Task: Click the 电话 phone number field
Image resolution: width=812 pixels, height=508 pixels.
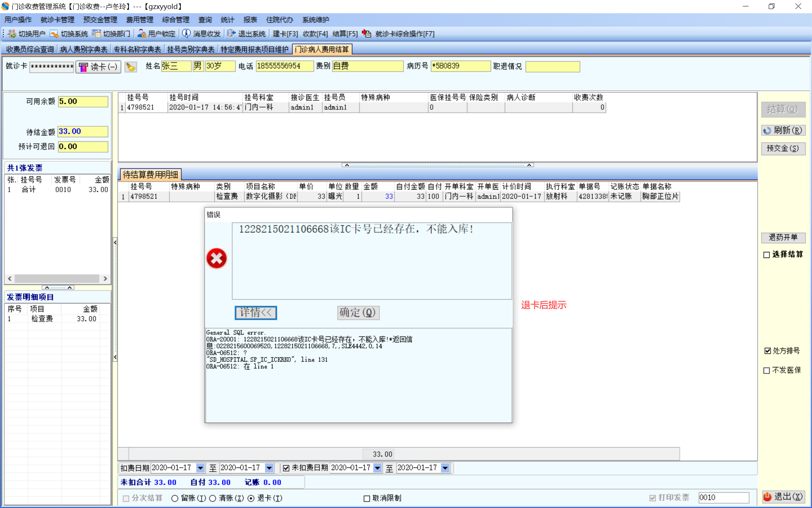Action: 284,66
